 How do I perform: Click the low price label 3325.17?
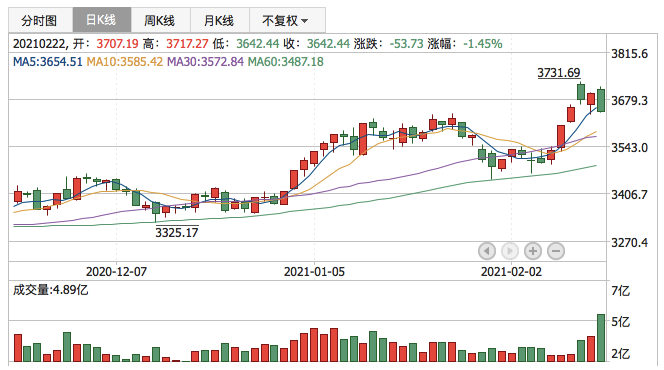coord(177,232)
